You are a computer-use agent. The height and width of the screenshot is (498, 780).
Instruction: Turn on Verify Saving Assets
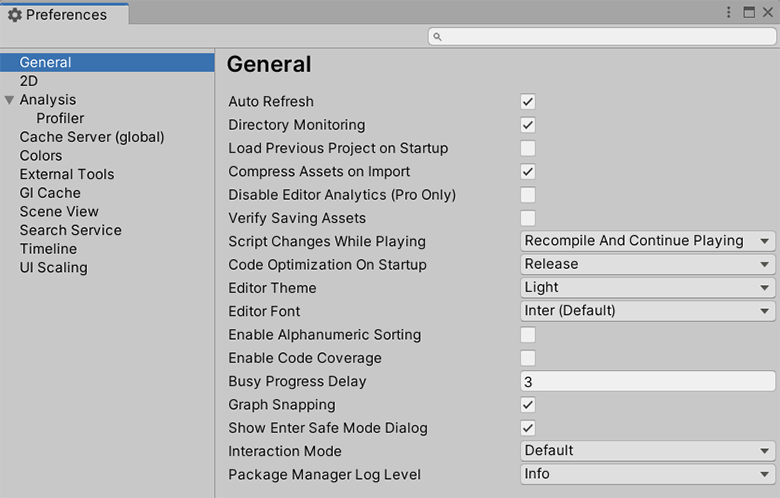point(527,218)
